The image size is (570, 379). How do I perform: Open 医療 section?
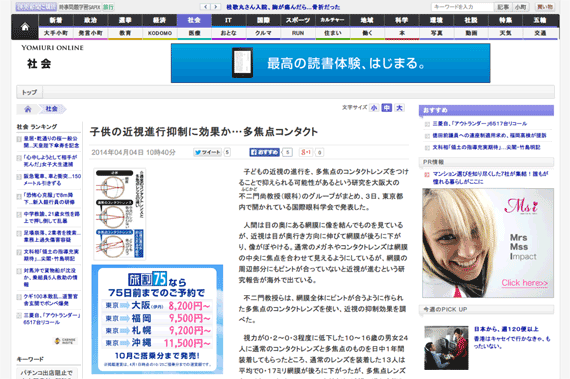194,33
